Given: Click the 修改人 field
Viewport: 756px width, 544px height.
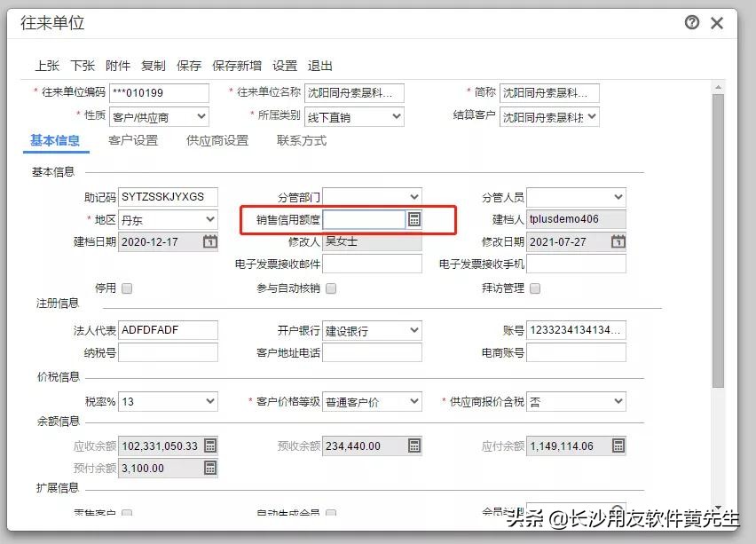Looking at the screenshot, I should click(x=372, y=241).
